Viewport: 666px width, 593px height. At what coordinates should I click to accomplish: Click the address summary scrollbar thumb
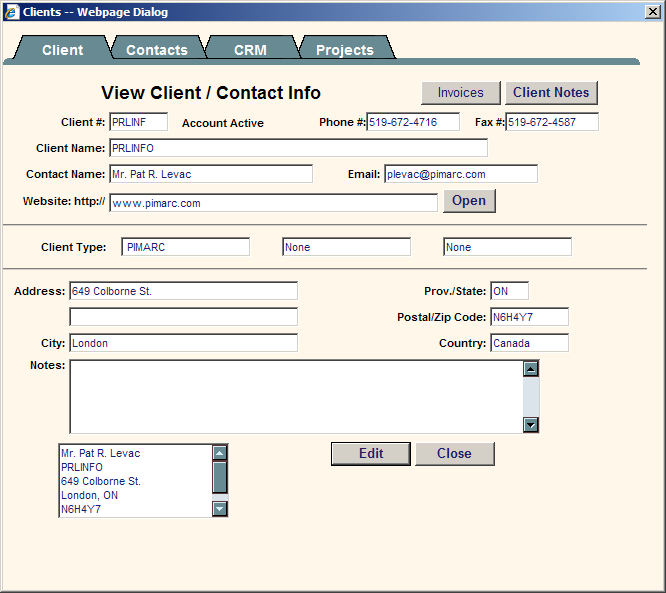tap(220, 477)
